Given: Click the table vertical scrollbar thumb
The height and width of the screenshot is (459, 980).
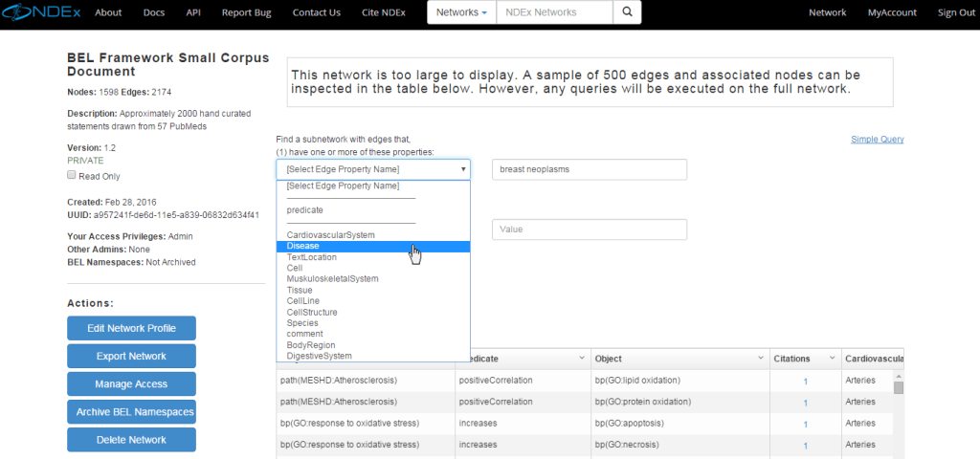Looking at the screenshot, I should (x=899, y=388).
